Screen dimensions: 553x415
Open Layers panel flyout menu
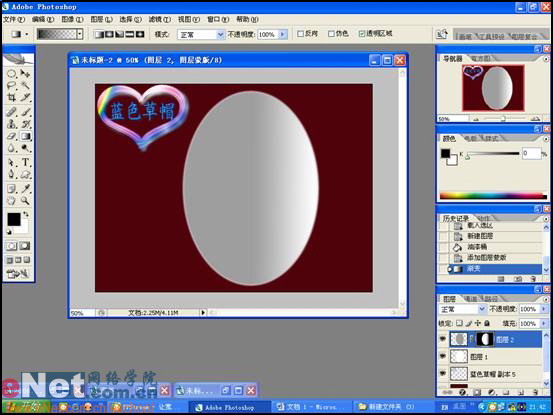[546, 299]
